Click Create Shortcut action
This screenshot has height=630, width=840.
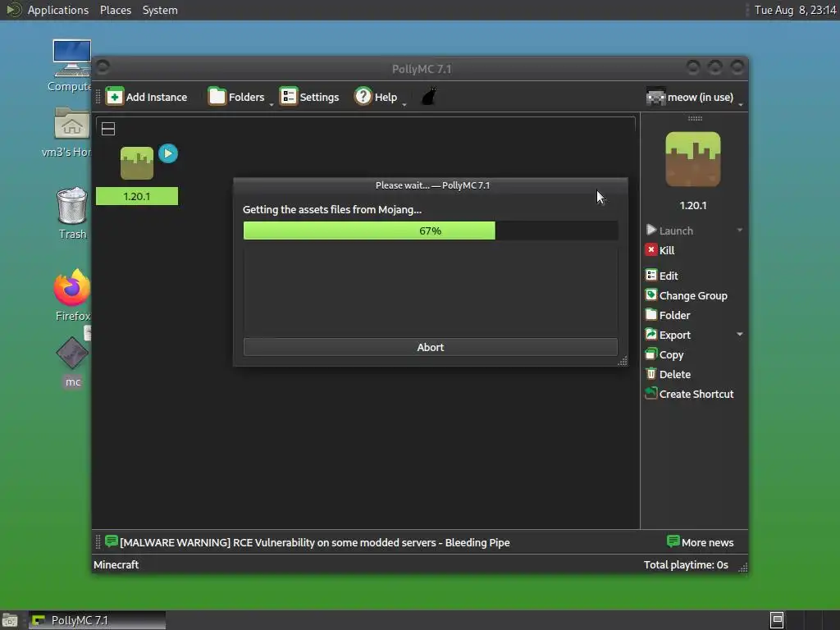point(689,394)
